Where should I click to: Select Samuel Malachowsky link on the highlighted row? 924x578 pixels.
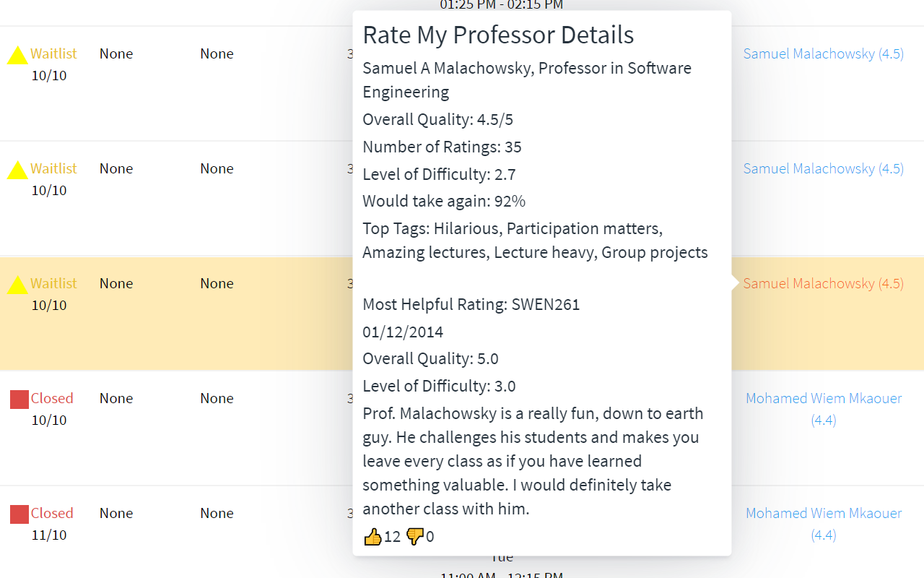[x=823, y=283]
